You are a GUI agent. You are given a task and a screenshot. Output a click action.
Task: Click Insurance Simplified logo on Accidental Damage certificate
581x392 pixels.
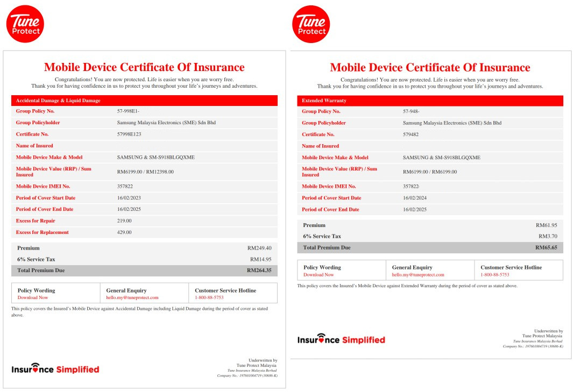pos(55,369)
